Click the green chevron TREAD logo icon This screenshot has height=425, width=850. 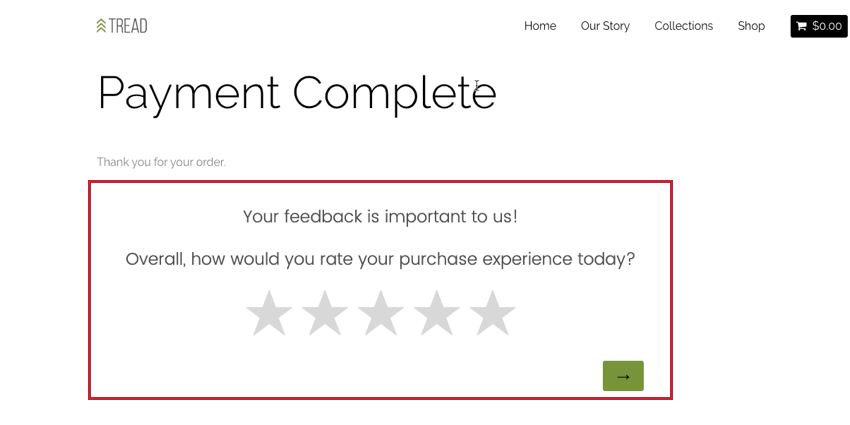pyautogui.click(x=101, y=25)
